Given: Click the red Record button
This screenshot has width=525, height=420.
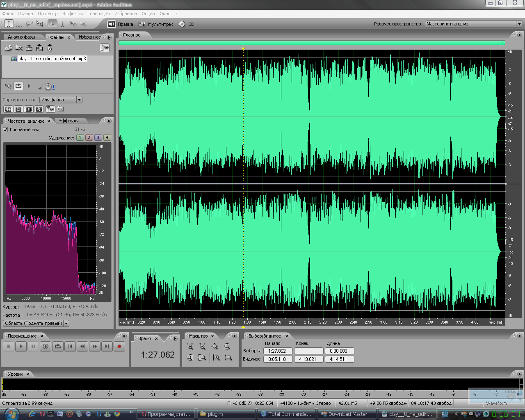Looking at the screenshot, I should pyautogui.click(x=119, y=347).
